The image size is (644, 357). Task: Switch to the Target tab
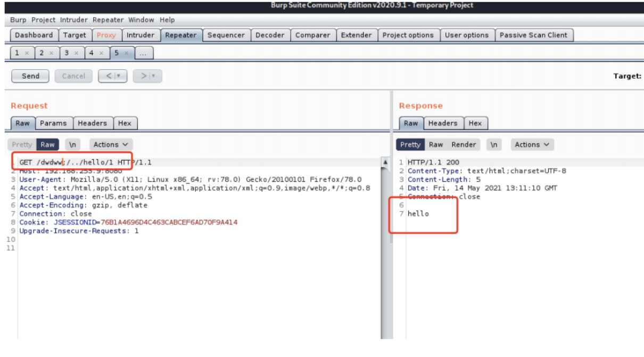[75, 35]
